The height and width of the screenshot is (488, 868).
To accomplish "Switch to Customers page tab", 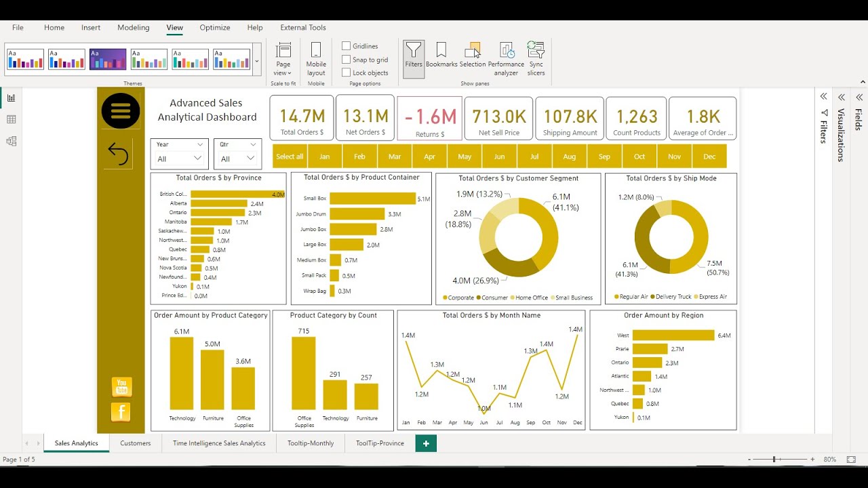I will (x=136, y=443).
